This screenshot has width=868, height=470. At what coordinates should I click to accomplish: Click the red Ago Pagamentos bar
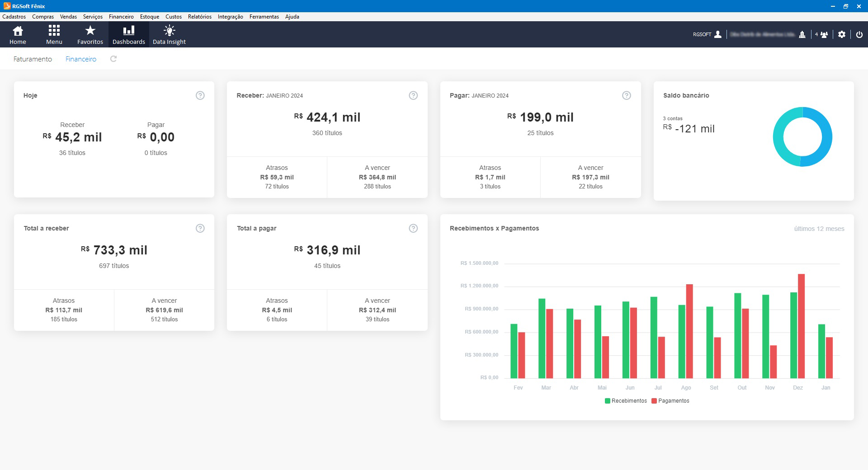689,331
